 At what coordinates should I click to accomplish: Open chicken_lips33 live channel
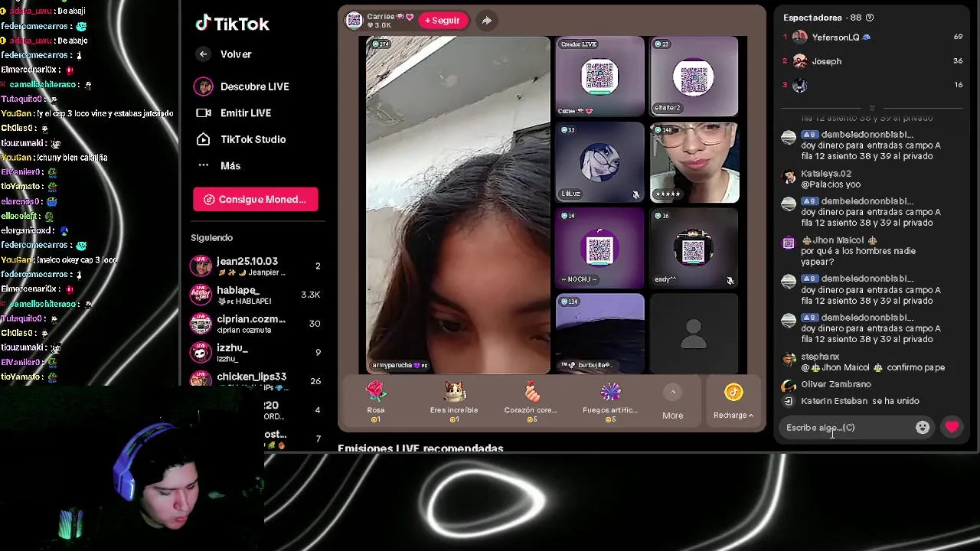(x=256, y=380)
